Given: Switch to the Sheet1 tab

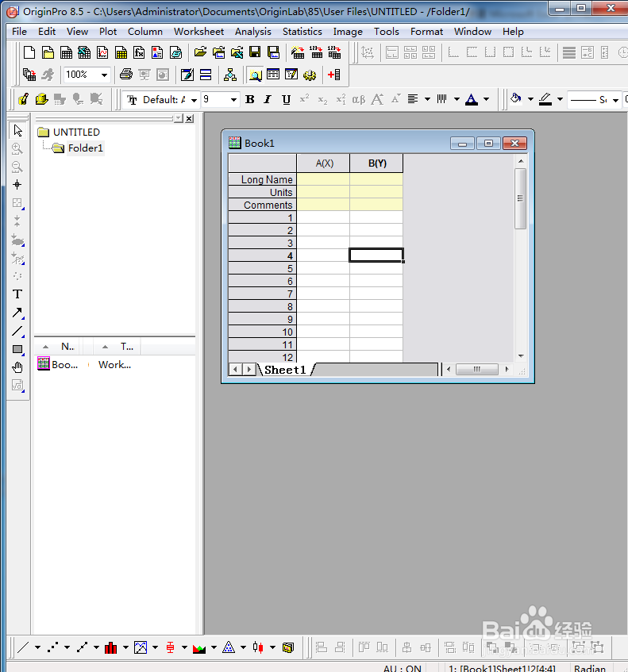Looking at the screenshot, I should click(x=285, y=370).
